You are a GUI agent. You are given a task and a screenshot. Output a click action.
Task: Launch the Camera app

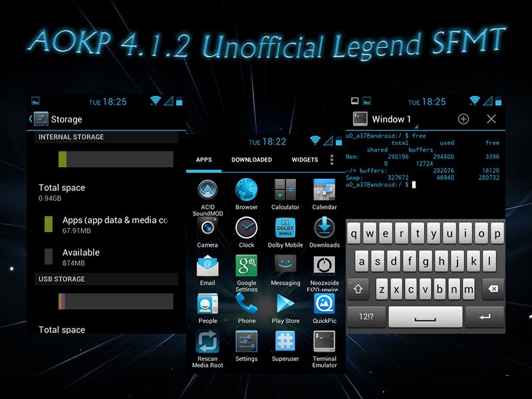pyautogui.click(x=207, y=233)
